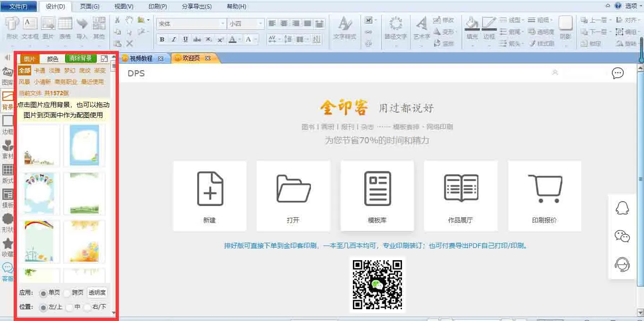Align text left
The height and width of the screenshot is (321, 644).
coord(272,24)
